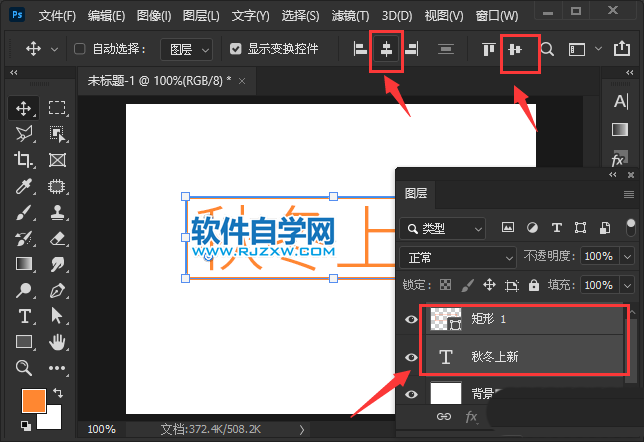Reset default foreground and background colors
The image size is (644, 442).
click(26, 426)
